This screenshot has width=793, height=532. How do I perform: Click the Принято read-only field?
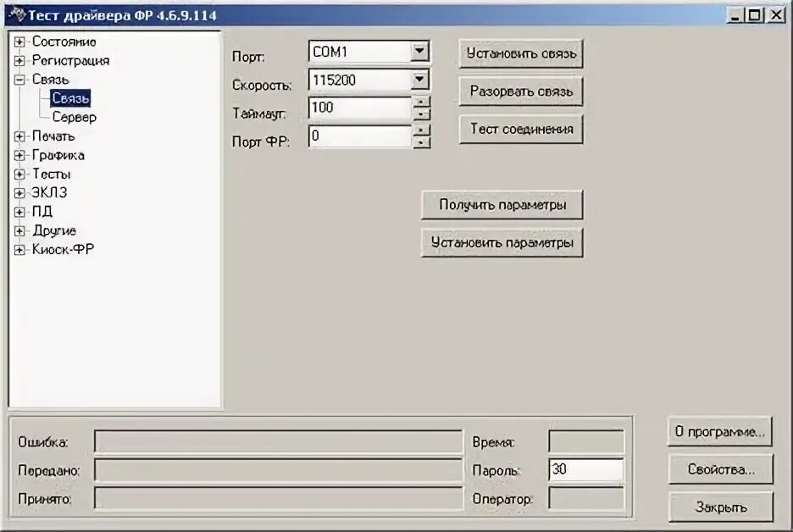click(x=278, y=499)
